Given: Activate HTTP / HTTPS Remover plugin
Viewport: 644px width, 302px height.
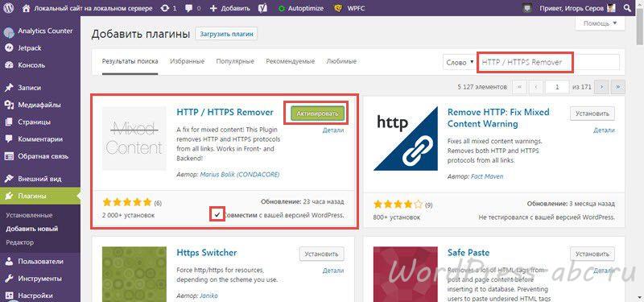Looking at the screenshot, I should tap(317, 114).
